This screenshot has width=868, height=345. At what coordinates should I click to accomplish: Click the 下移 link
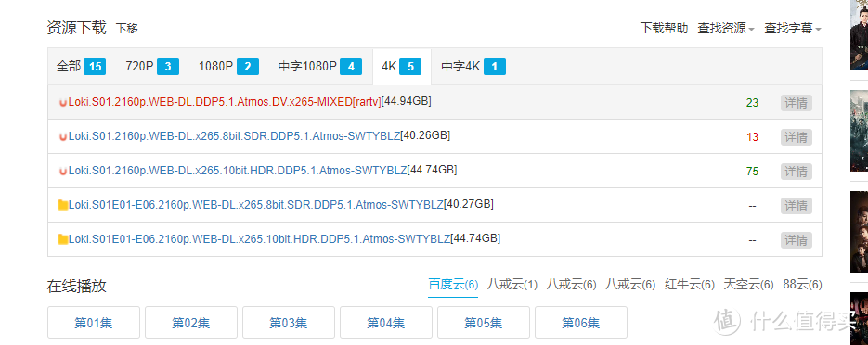coord(127,29)
